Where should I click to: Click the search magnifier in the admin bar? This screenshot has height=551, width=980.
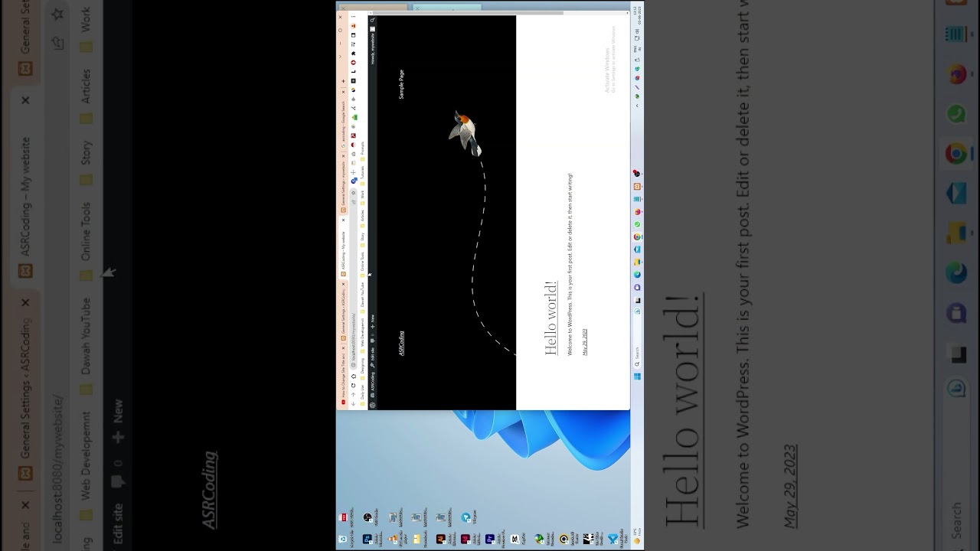(373, 20)
